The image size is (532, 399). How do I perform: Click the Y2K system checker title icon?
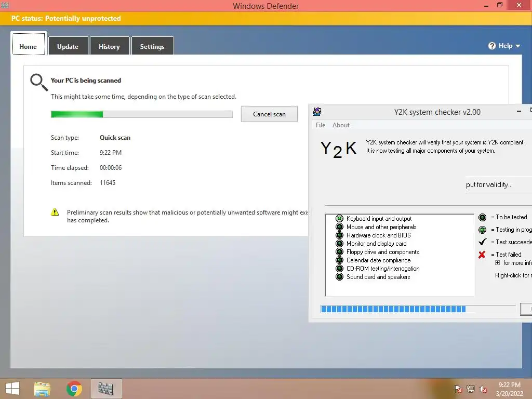[x=317, y=112]
